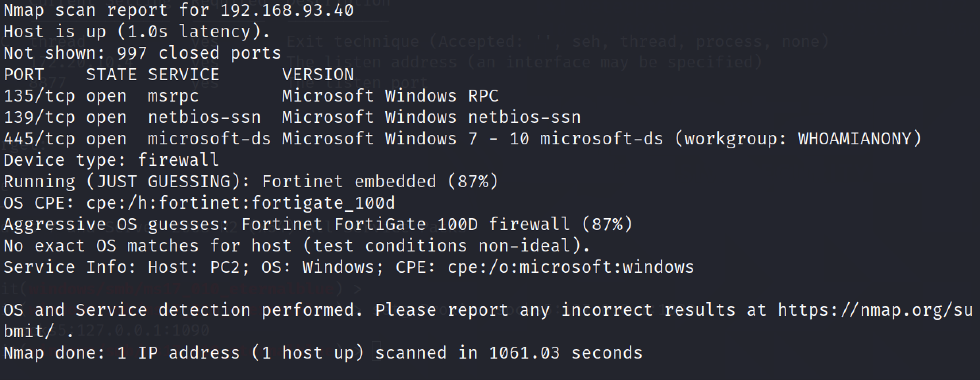Click the cpe:/o:microsoft:windows text
980x380 pixels.
pyautogui.click(x=571, y=267)
